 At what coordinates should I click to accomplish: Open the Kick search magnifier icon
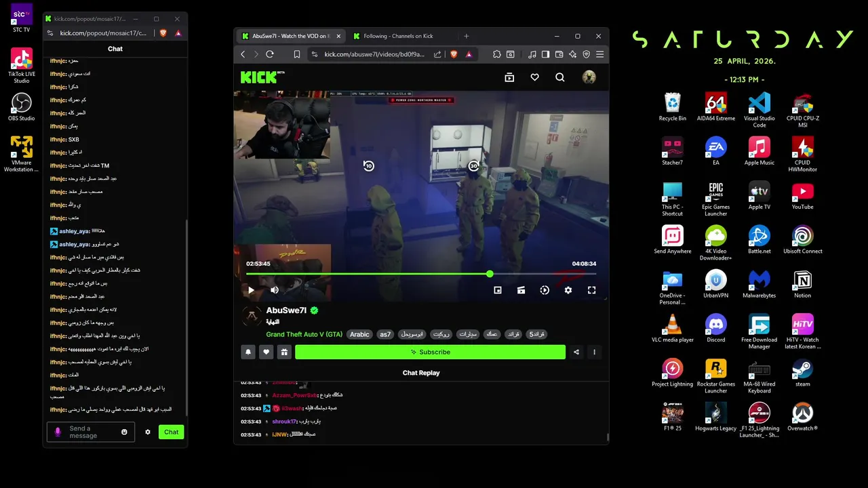pos(559,77)
